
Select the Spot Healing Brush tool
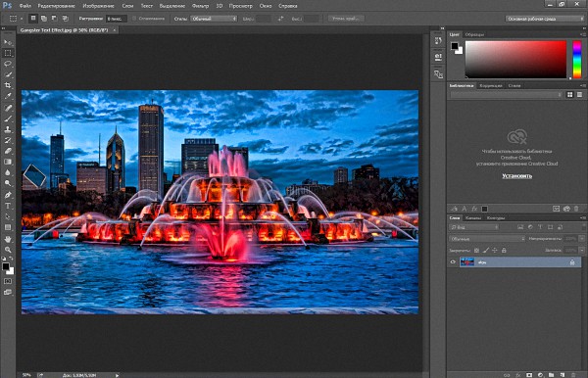pos(8,108)
